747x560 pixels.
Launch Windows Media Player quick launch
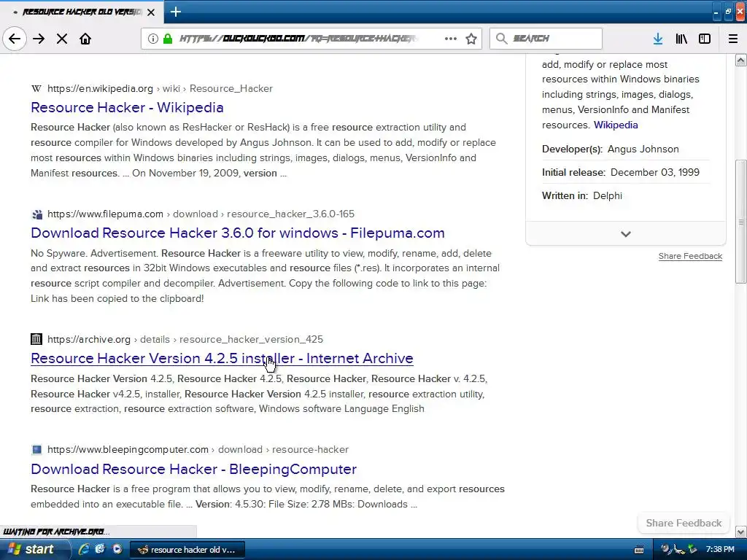117,549
